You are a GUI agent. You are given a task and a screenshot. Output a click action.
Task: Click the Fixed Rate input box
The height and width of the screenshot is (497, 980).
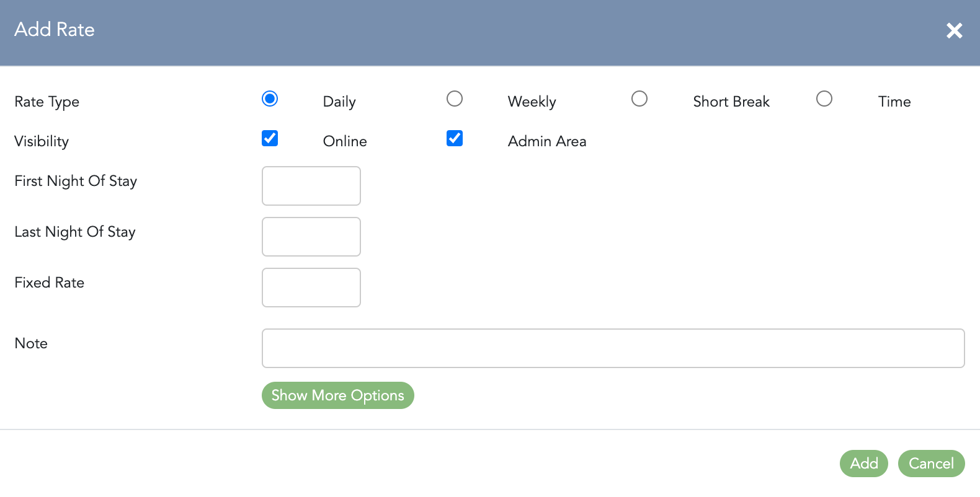pyautogui.click(x=311, y=288)
